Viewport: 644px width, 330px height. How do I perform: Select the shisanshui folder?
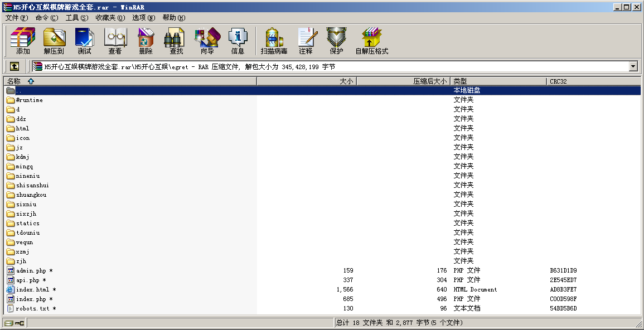(x=32, y=186)
